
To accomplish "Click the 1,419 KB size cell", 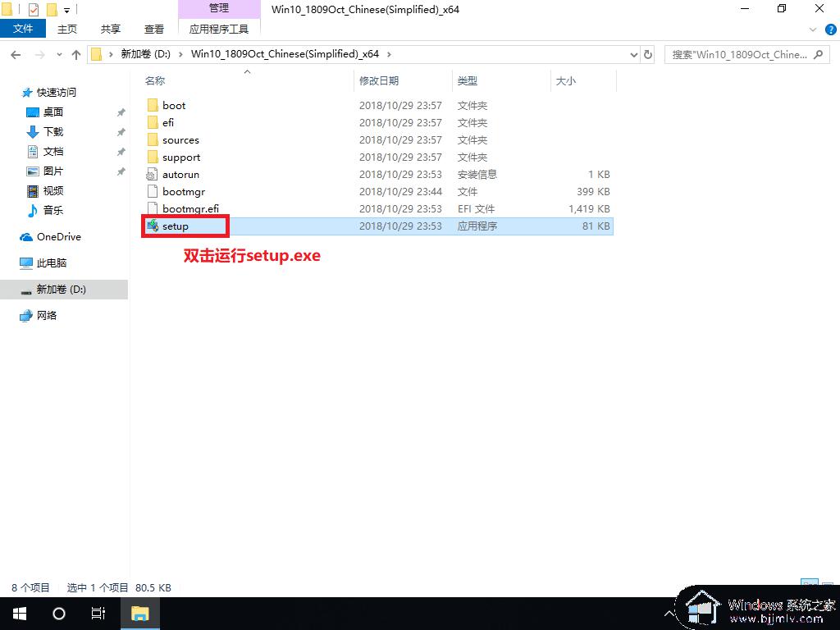I will point(589,208).
